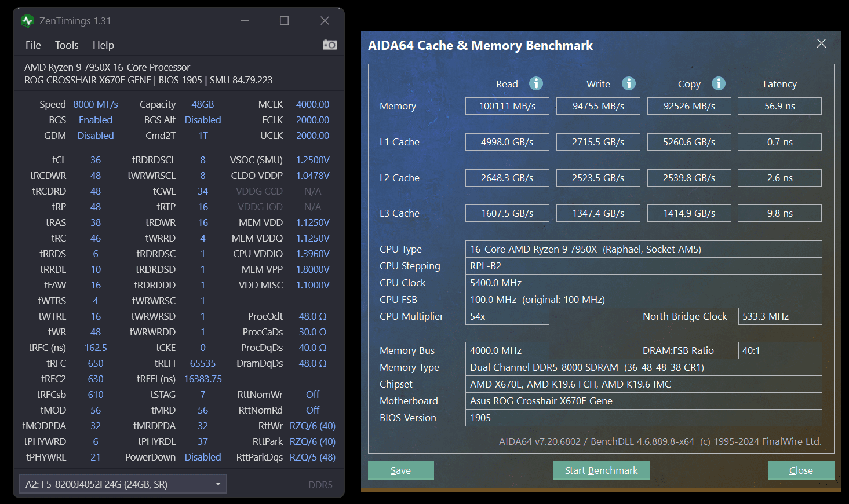Click ProcOdt value 48.0 Ω

pyautogui.click(x=312, y=316)
